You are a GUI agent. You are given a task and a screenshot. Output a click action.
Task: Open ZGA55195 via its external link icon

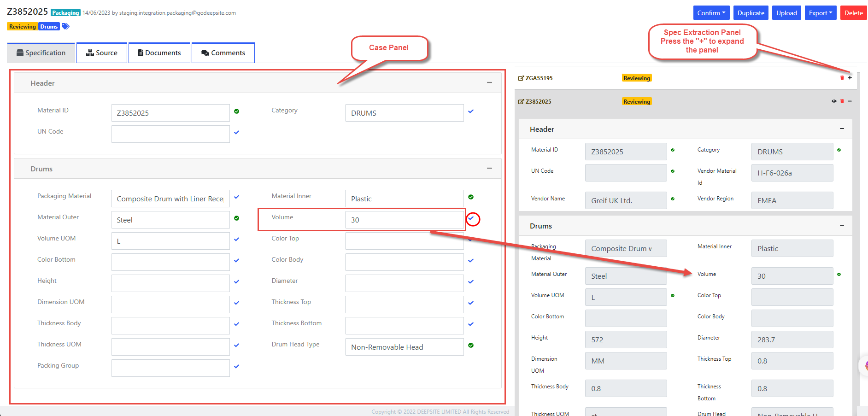tap(521, 78)
